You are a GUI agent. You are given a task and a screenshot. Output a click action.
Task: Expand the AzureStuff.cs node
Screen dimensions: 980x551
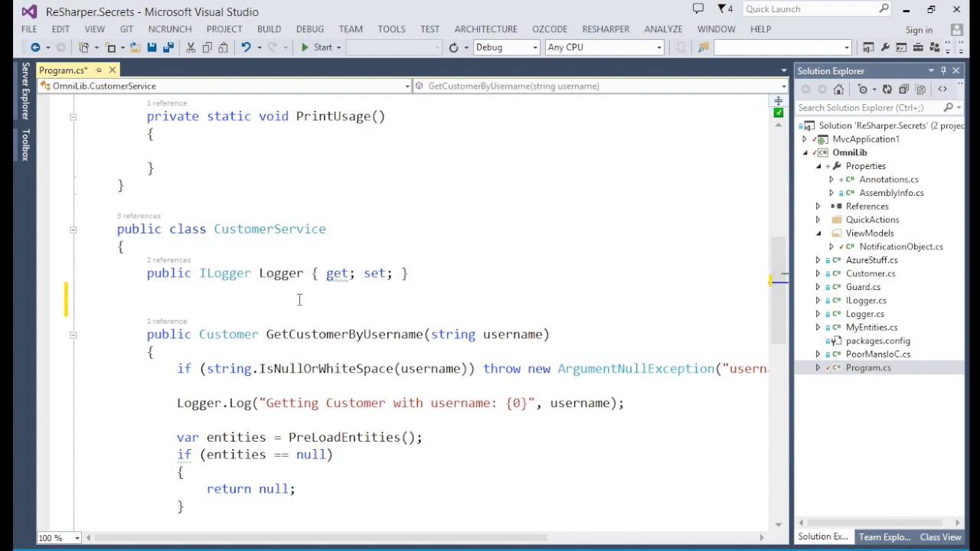pyautogui.click(x=818, y=260)
